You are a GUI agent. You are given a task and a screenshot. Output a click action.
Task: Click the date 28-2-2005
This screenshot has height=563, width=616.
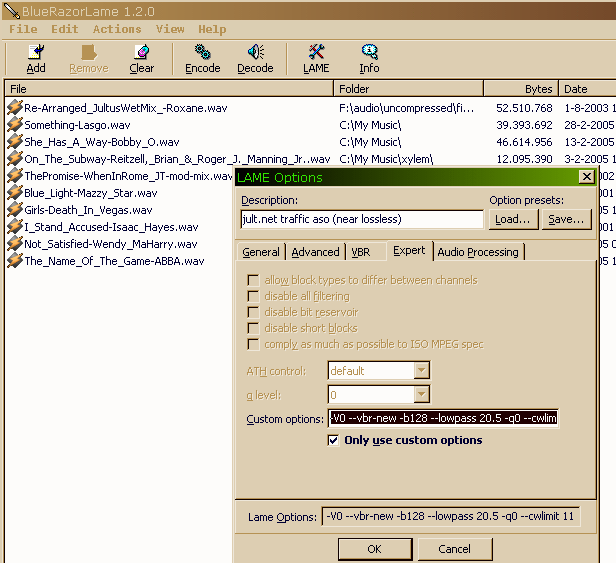[589, 125]
